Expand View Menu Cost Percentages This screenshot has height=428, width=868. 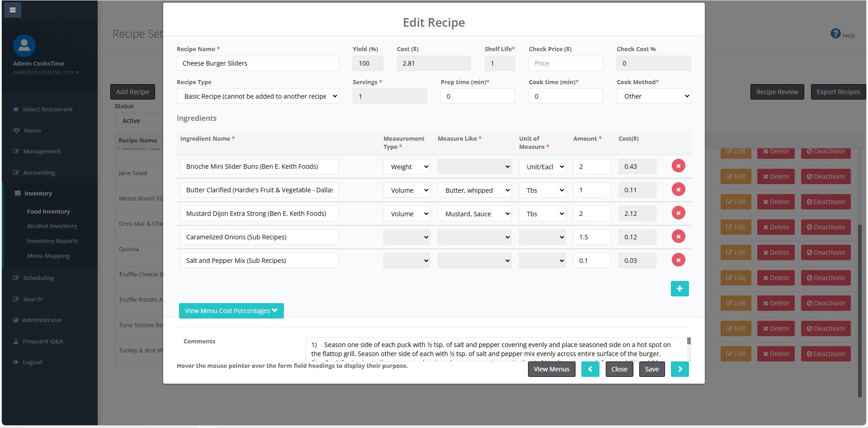coord(231,311)
